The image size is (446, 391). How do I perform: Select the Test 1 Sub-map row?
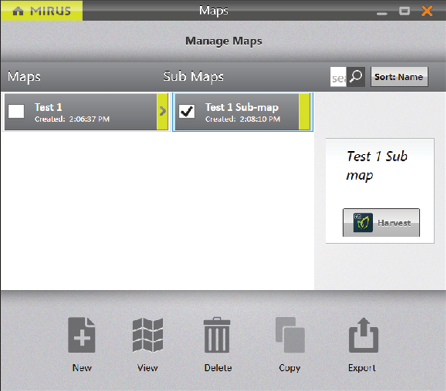click(x=243, y=112)
